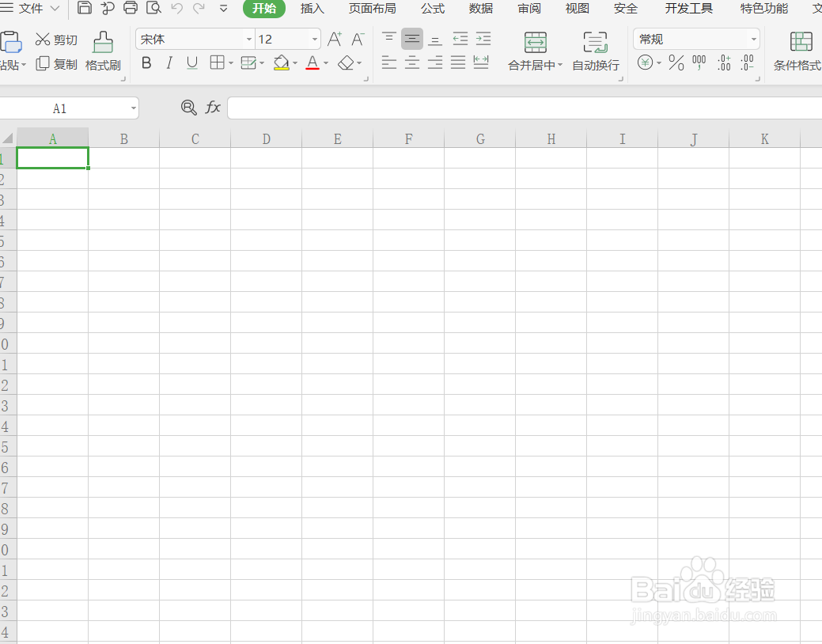The image size is (822, 644).
Task: Select column D header
Action: pos(267,139)
